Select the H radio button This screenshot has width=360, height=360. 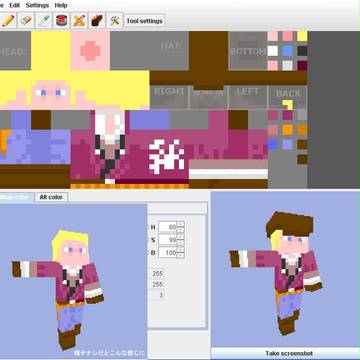click(x=147, y=227)
